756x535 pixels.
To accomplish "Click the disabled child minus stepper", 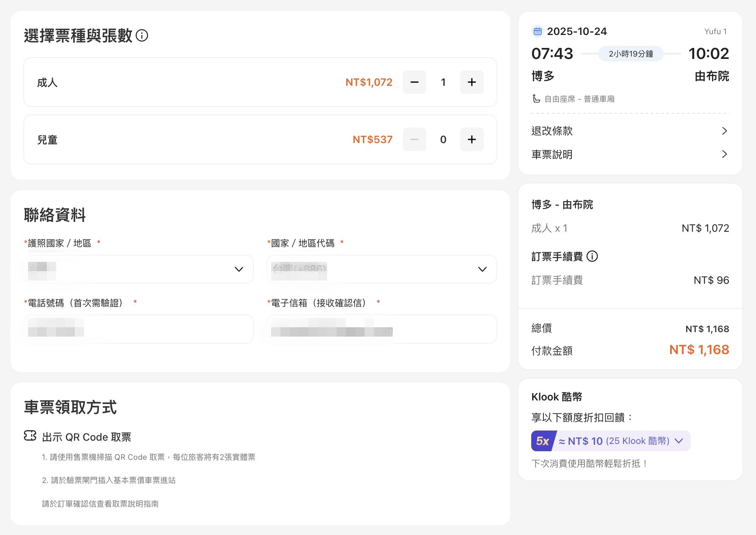I will coord(414,139).
